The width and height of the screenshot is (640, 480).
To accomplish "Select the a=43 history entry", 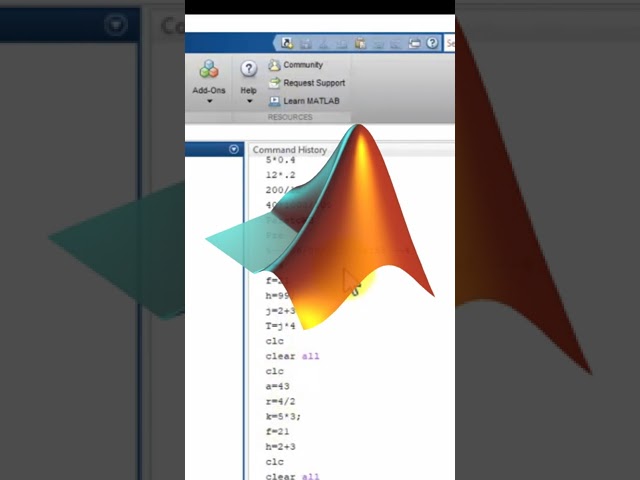I will pos(278,387).
